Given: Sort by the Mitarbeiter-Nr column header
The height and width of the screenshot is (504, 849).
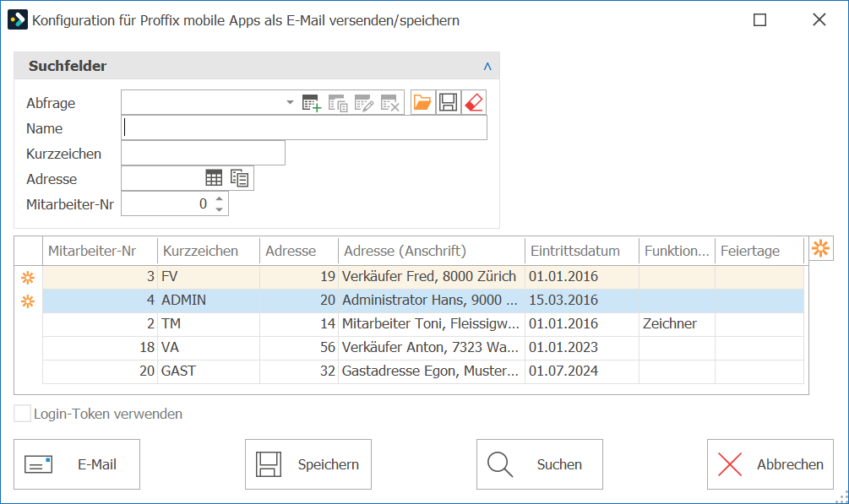Looking at the screenshot, I should pos(101,252).
